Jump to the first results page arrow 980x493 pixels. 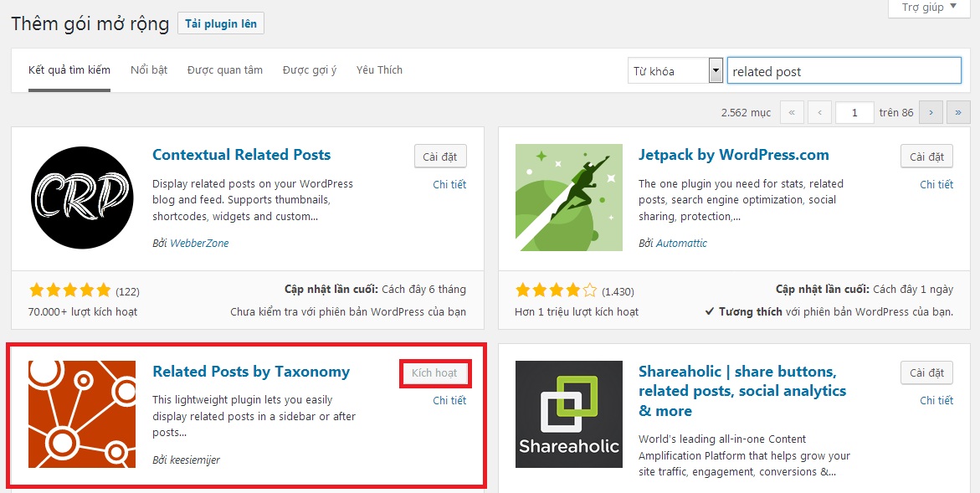point(792,113)
